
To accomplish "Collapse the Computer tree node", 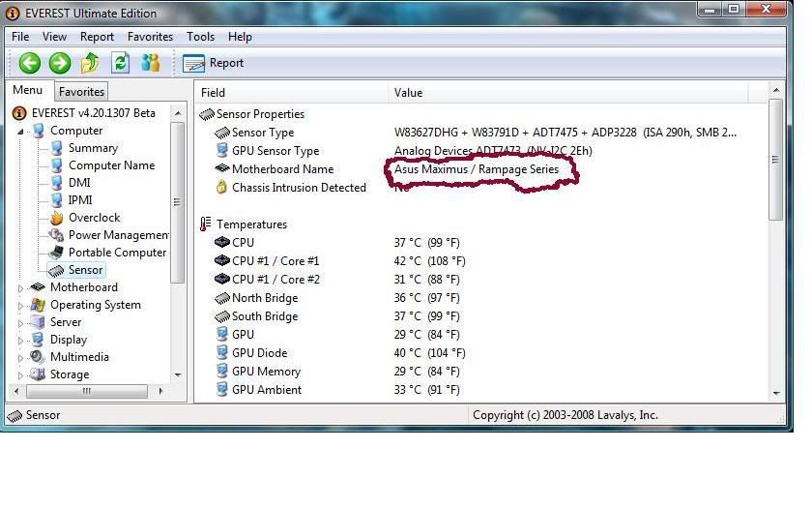I will click(x=20, y=132).
